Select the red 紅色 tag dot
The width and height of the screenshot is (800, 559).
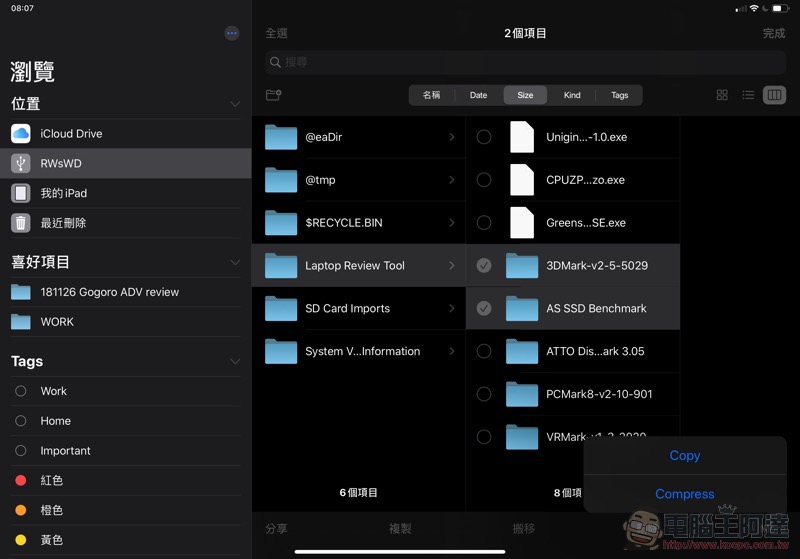point(20,480)
